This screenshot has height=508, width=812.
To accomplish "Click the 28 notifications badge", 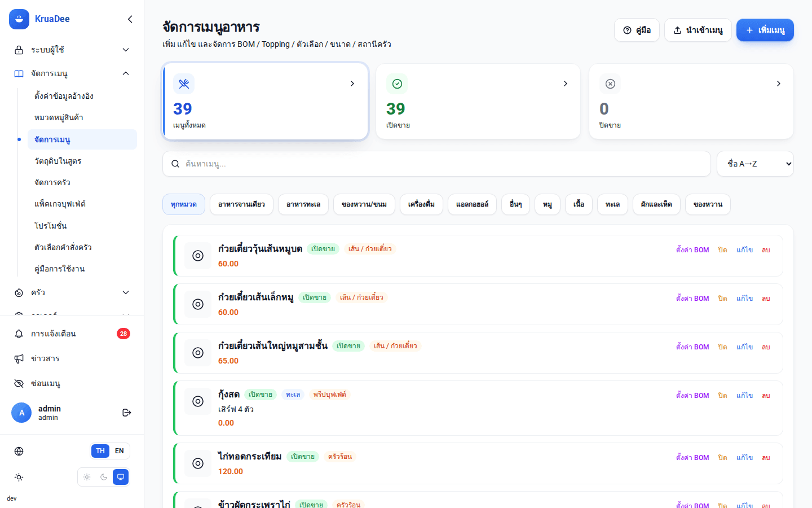I will [x=123, y=334].
